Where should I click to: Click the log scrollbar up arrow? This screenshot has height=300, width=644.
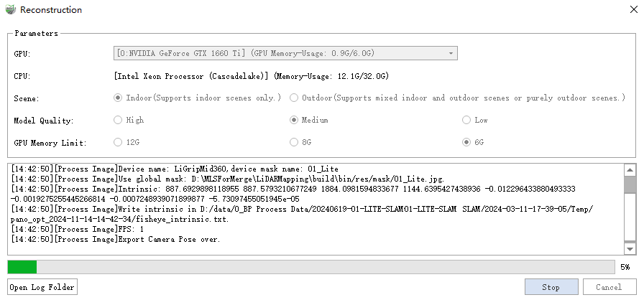[630, 169]
